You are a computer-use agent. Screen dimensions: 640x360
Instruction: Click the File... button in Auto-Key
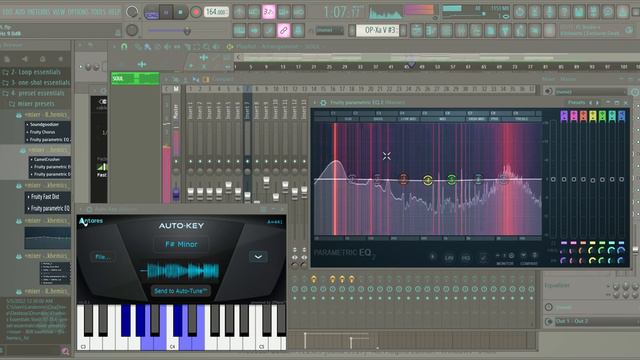[102, 257]
